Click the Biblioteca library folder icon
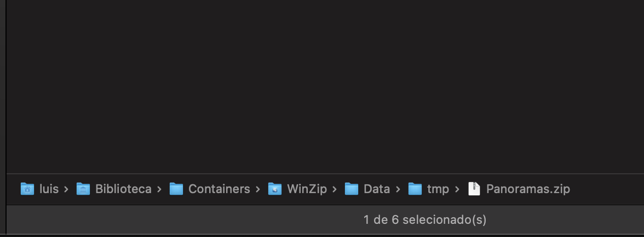Screen dimensions: 644x237 coord(83,189)
